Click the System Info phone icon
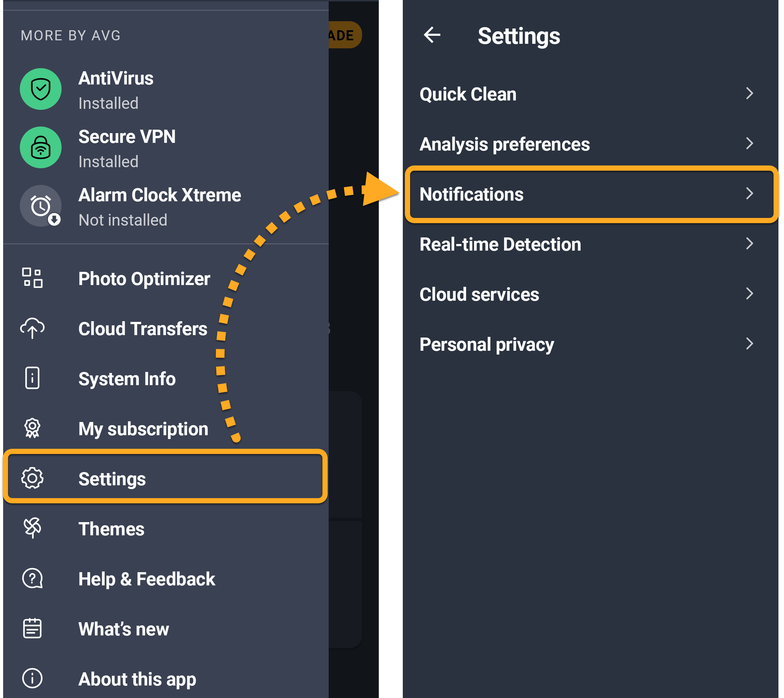 point(32,378)
